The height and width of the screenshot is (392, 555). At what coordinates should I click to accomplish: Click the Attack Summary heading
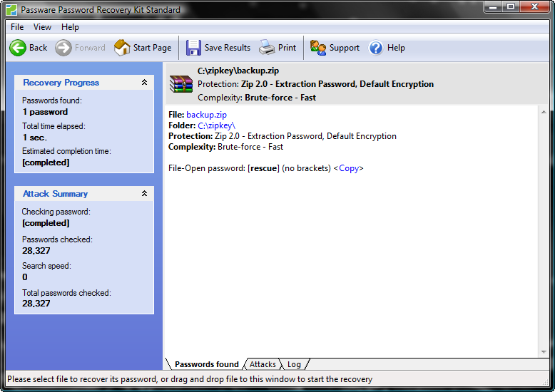tap(55, 194)
